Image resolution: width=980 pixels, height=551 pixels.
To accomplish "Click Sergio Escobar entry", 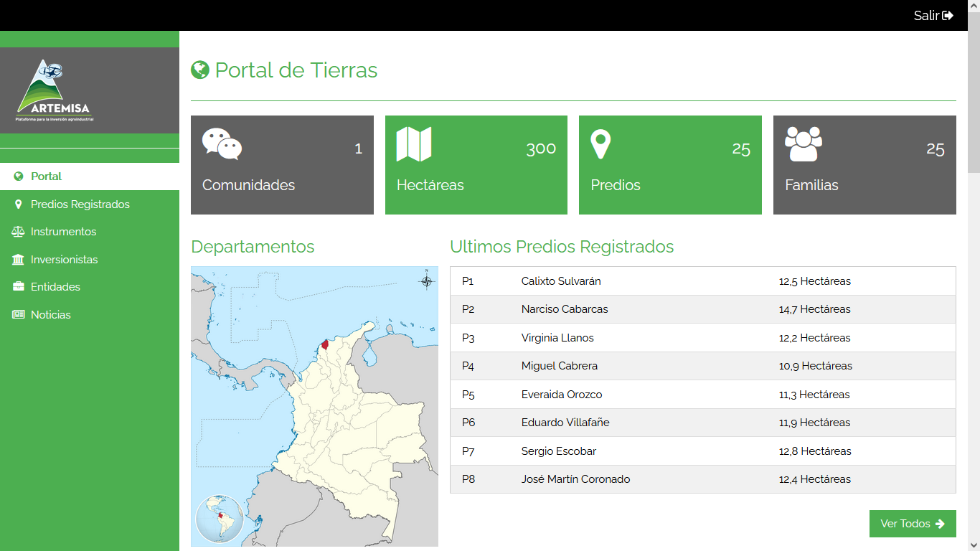I will pos(559,451).
